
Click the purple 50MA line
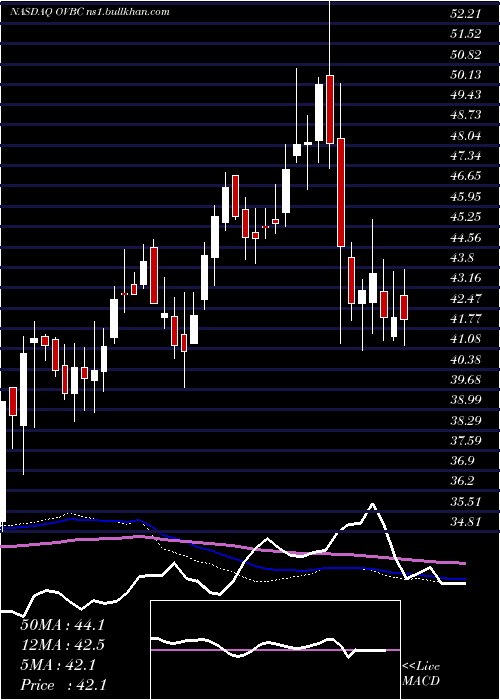coord(232,546)
